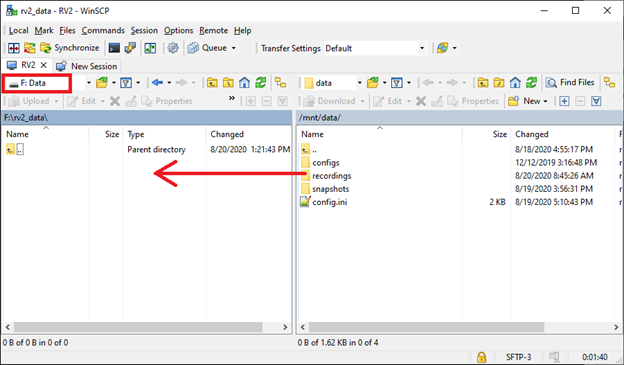This screenshot has height=365, width=624.
Task: Expand hidden local toolbar chevron buttons
Action: (232, 98)
